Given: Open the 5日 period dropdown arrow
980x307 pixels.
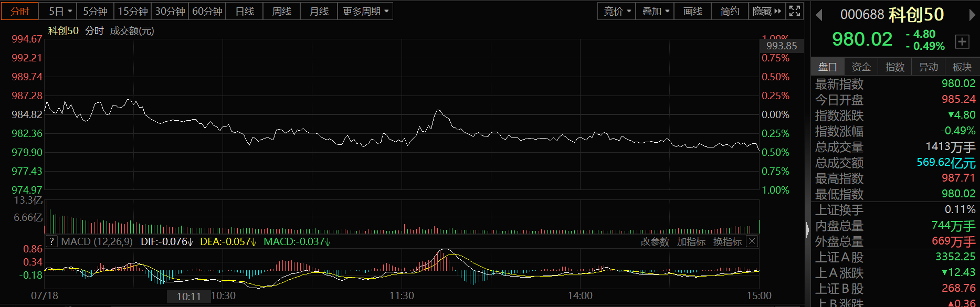Looking at the screenshot, I should click(70, 11).
